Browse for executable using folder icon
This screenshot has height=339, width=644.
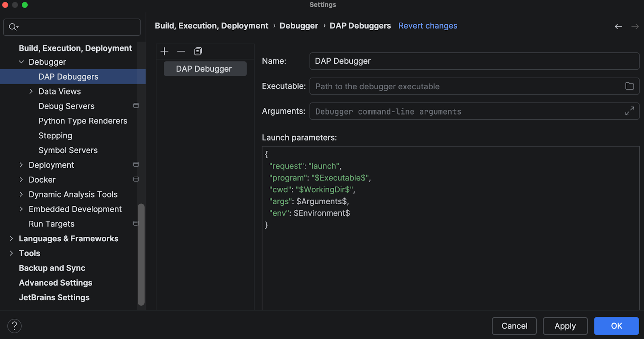point(630,86)
